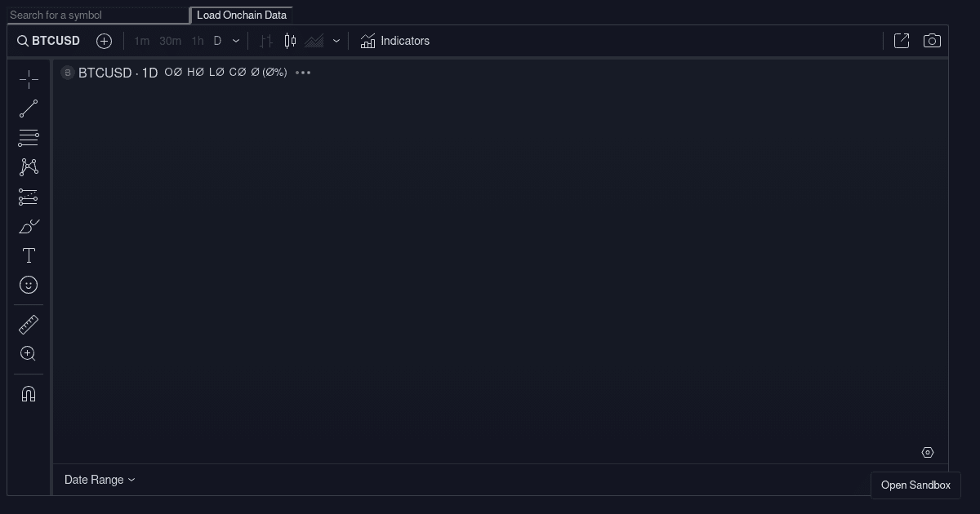Choose the XABCD pattern tool
This screenshot has height=514, width=980.
29,166
